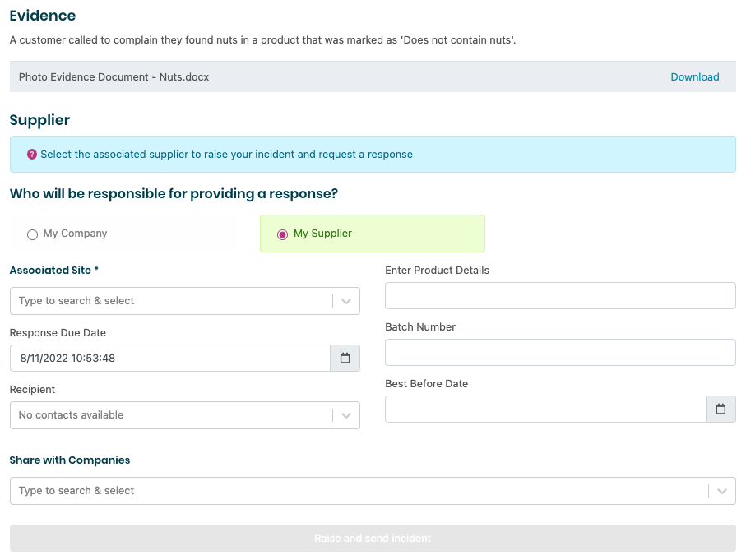Viewport: 746px width, 560px height.
Task: Click the My Company label text
Action: pos(75,234)
